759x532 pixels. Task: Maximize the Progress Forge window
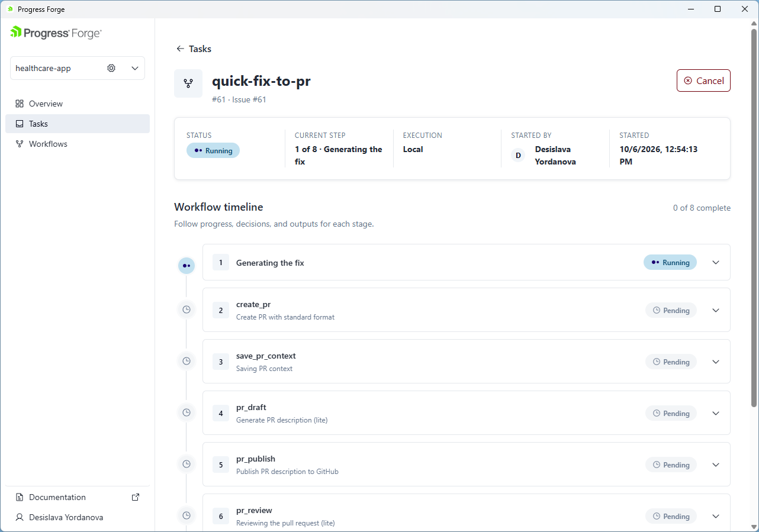[x=718, y=9]
